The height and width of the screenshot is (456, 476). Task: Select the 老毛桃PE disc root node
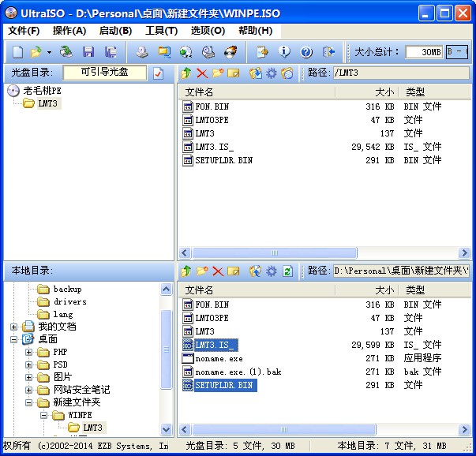point(42,91)
